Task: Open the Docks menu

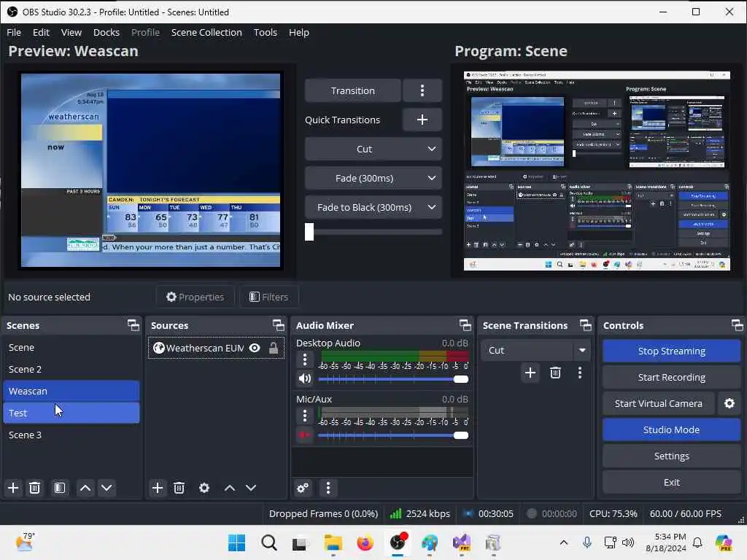Action: [x=107, y=32]
